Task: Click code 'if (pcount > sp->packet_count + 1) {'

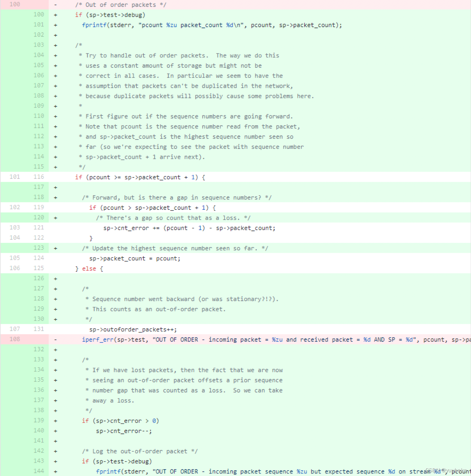Action: pyautogui.click(x=152, y=208)
